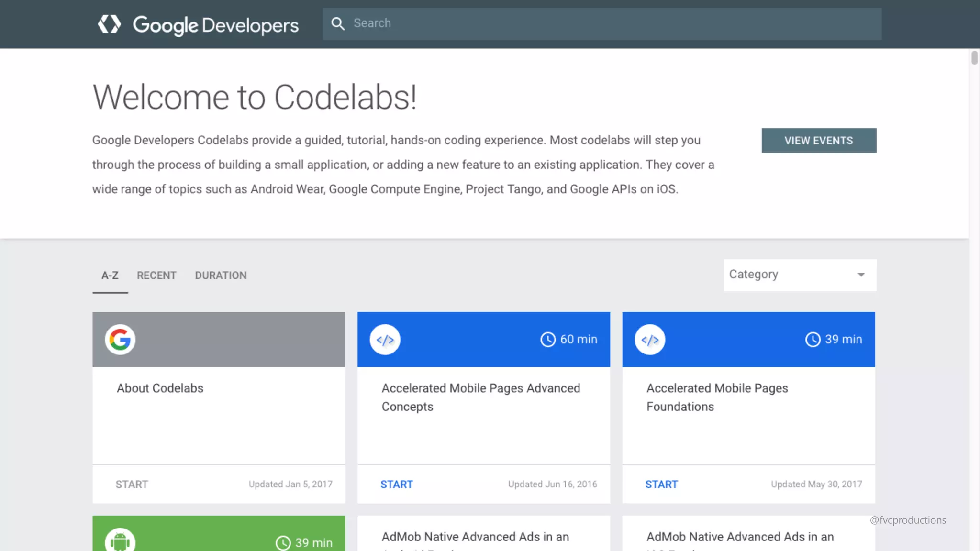Sort codelabs by A-Z tab
This screenshot has width=980, height=551.
click(110, 275)
